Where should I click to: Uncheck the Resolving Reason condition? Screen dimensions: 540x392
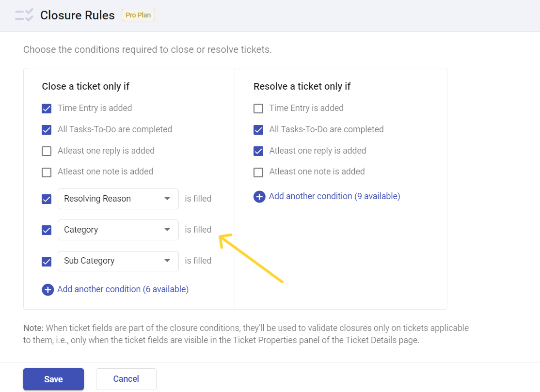[x=47, y=199]
